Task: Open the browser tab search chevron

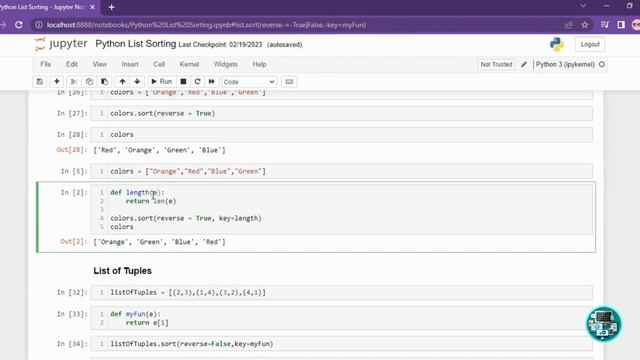Action: pos(583,6)
